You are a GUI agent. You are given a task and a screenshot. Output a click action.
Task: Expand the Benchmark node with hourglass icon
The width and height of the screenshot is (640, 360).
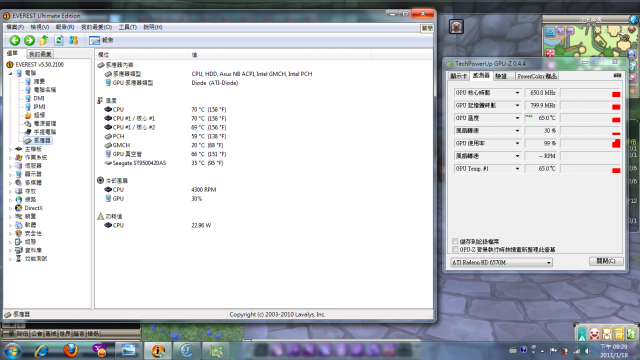click(11, 259)
